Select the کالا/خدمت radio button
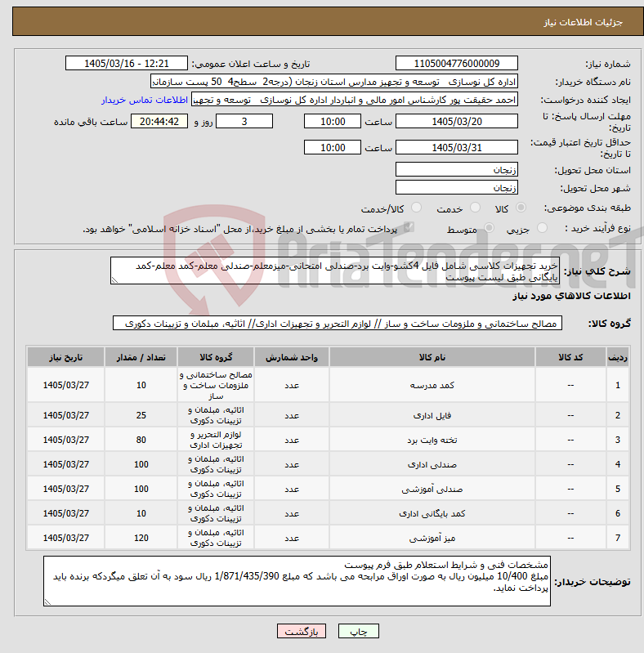This screenshot has height=653, width=644. pyautogui.click(x=416, y=208)
